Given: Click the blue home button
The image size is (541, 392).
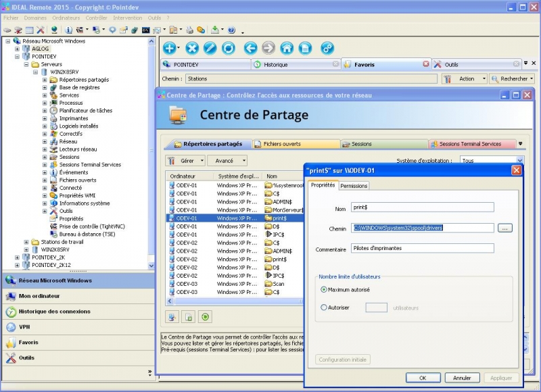Looking at the screenshot, I should pyautogui.click(x=287, y=48).
